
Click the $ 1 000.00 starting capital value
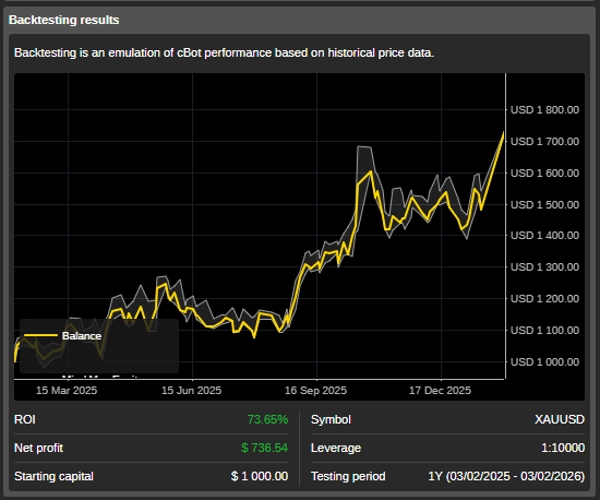[x=259, y=476]
